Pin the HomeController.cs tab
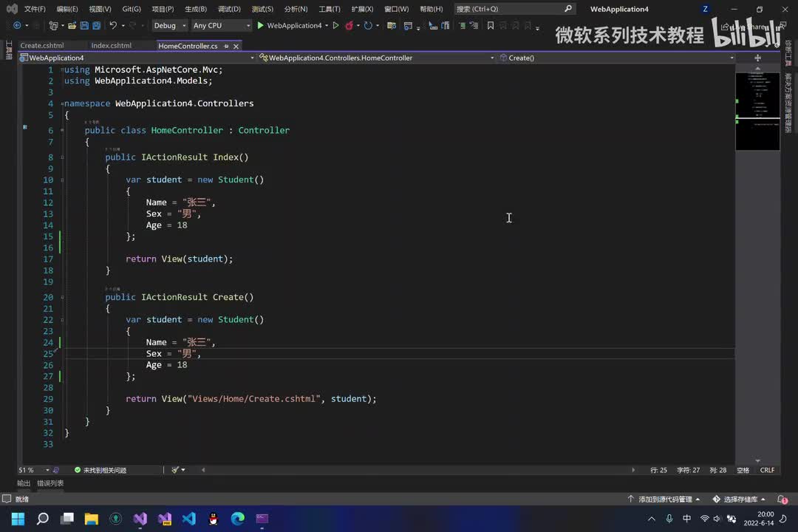The height and width of the screenshot is (532, 798). [226, 46]
